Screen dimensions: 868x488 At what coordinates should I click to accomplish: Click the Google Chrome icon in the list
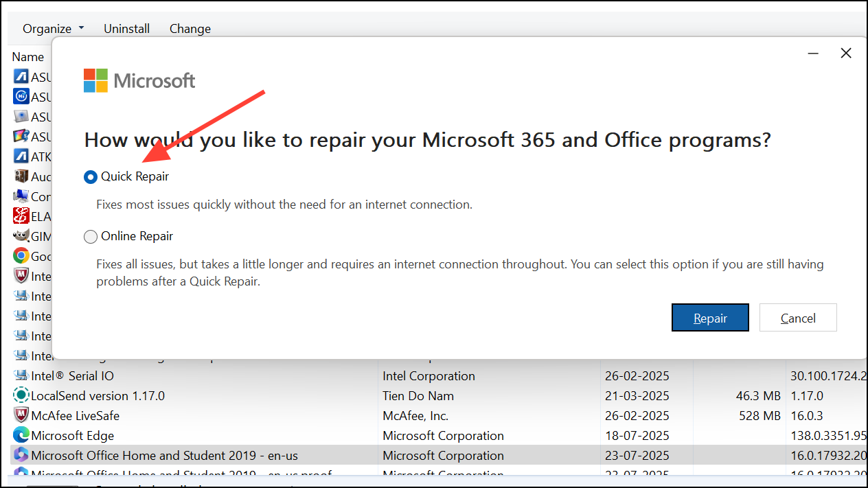pyautogui.click(x=21, y=255)
